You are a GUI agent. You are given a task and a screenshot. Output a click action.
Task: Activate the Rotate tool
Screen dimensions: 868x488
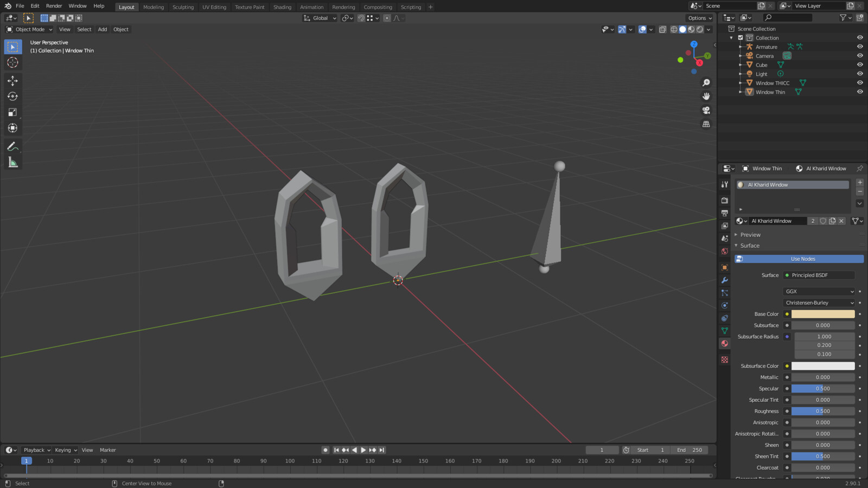[13, 97]
